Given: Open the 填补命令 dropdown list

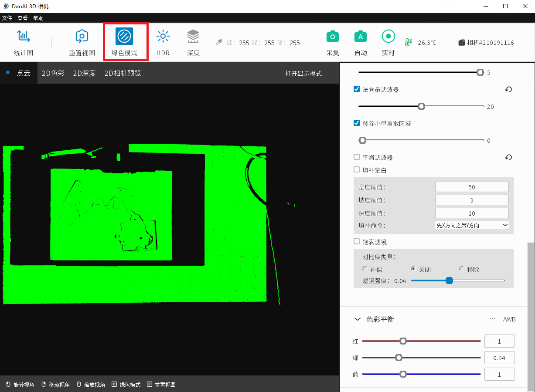Looking at the screenshot, I should (472, 225).
